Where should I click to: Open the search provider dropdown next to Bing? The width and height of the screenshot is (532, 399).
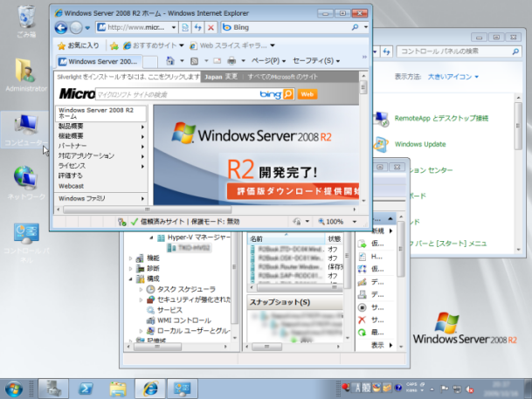366,27
